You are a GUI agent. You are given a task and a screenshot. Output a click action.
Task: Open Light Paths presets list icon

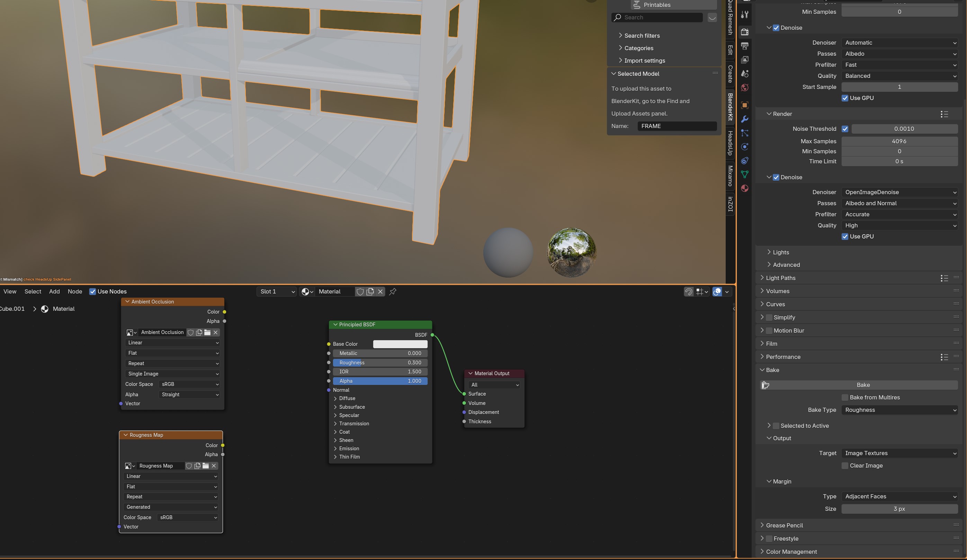tap(944, 278)
